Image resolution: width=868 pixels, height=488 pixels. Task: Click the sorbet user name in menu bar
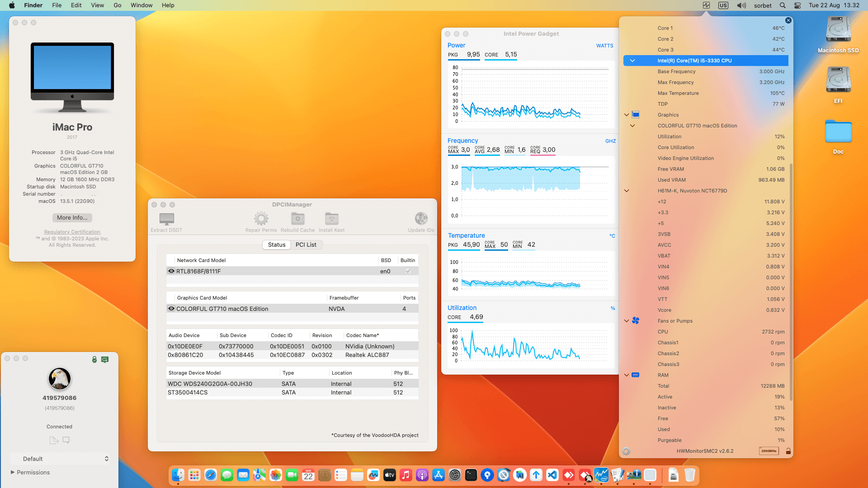pos(763,5)
